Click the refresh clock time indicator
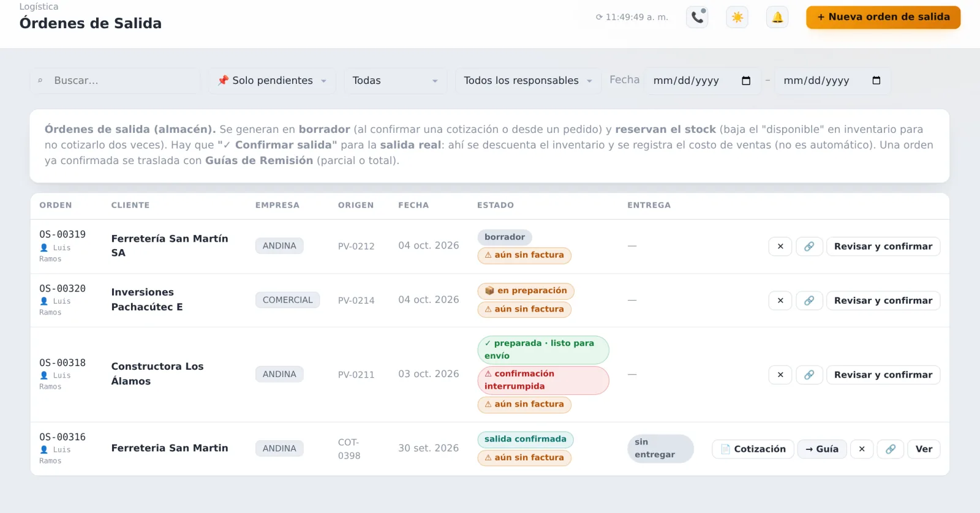Image resolution: width=980 pixels, height=513 pixels. tap(631, 17)
